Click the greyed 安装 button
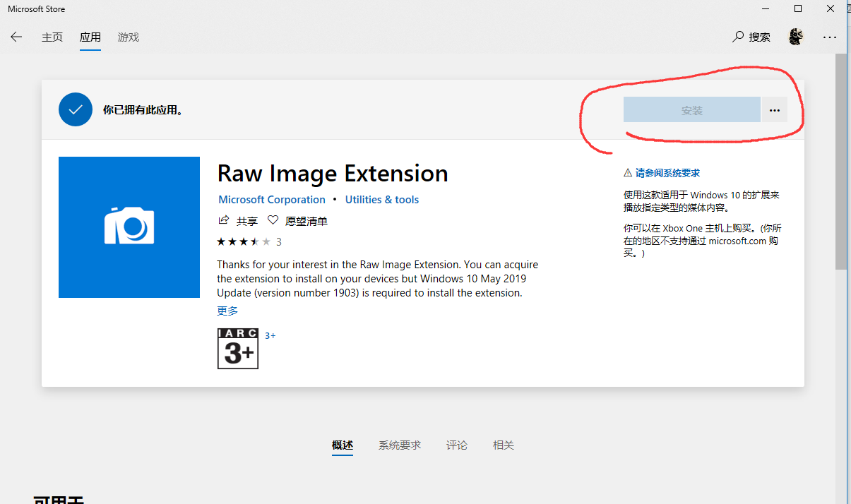Image resolution: width=851 pixels, height=504 pixels. [691, 109]
